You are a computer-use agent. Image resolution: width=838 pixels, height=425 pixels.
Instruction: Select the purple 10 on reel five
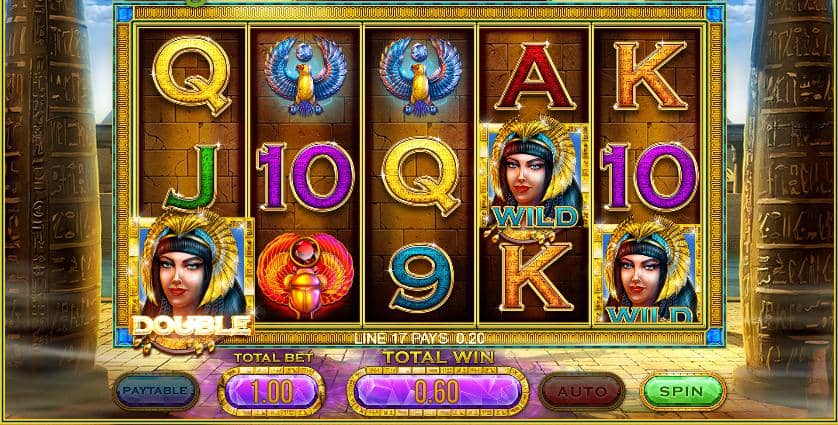pyautogui.click(x=649, y=176)
